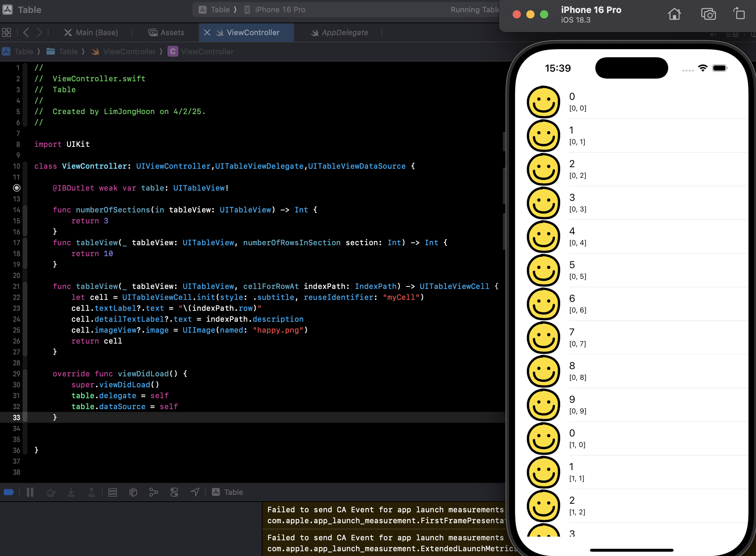Switch to the Main (Base) tab
This screenshot has width=756, height=556.
pos(91,32)
